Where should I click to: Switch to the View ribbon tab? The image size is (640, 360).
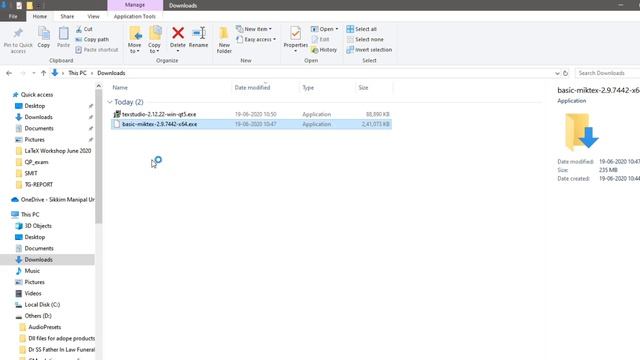click(x=93, y=16)
